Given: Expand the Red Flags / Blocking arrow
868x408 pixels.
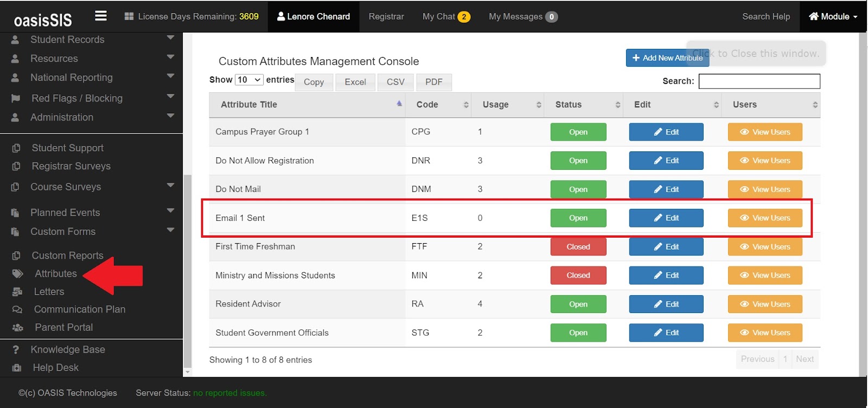Looking at the screenshot, I should 170,97.
